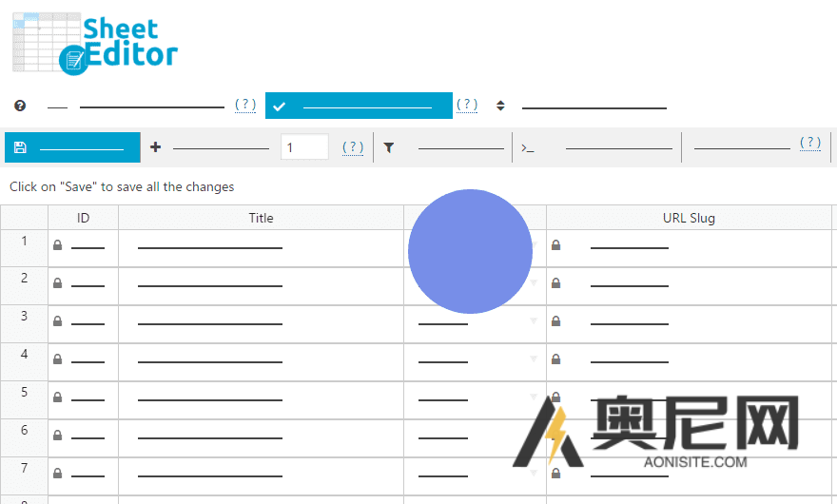Click the terminal prompt icon

point(527,148)
